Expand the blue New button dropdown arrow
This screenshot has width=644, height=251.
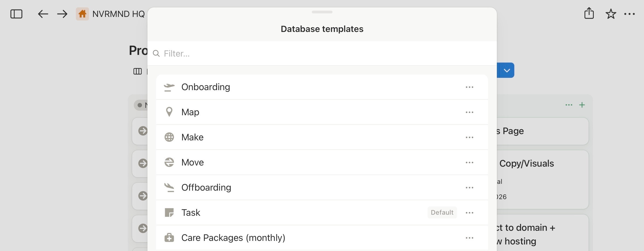coord(507,70)
